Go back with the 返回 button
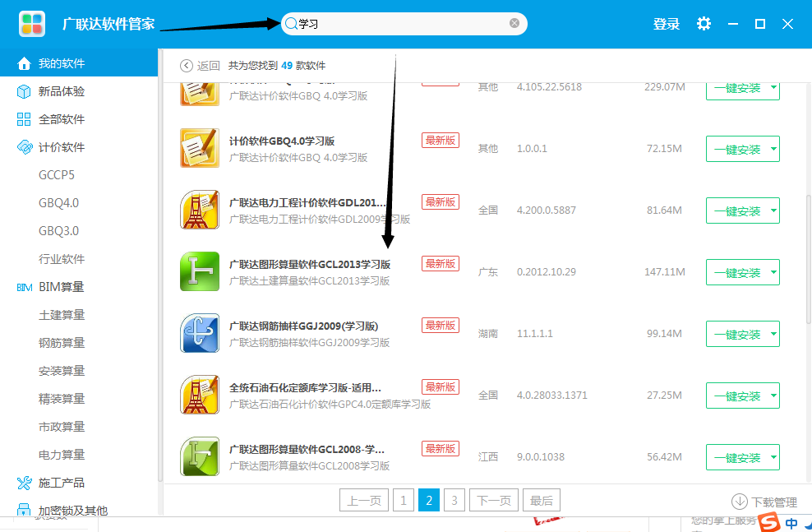The image size is (812, 532). [200, 66]
